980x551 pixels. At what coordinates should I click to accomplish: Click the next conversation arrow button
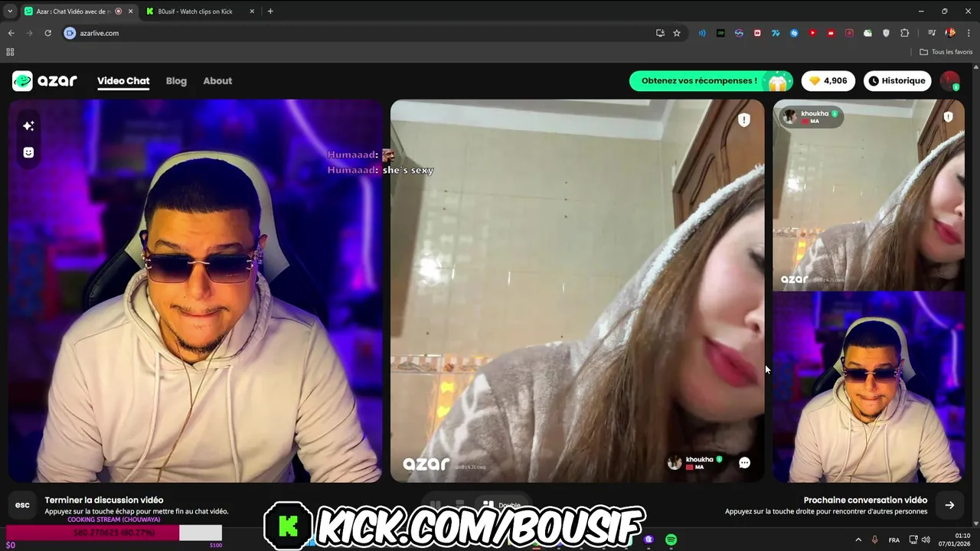[949, 505]
